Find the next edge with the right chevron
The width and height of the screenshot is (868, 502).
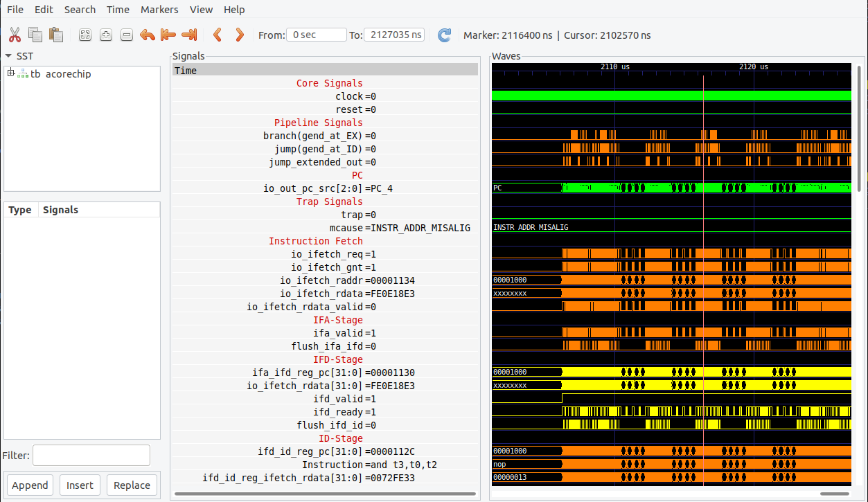[x=239, y=35]
